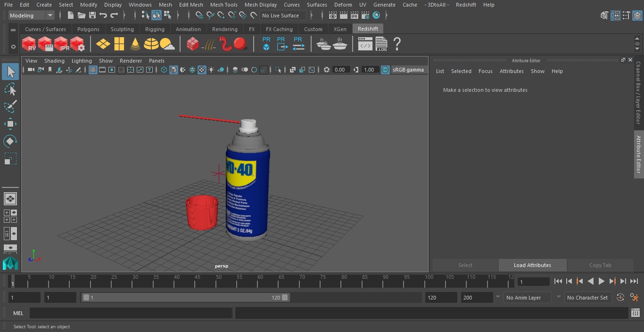This screenshot has height=332, width=644.
Task: Click the IPR render clapboard icon
Action: [355, 16]
